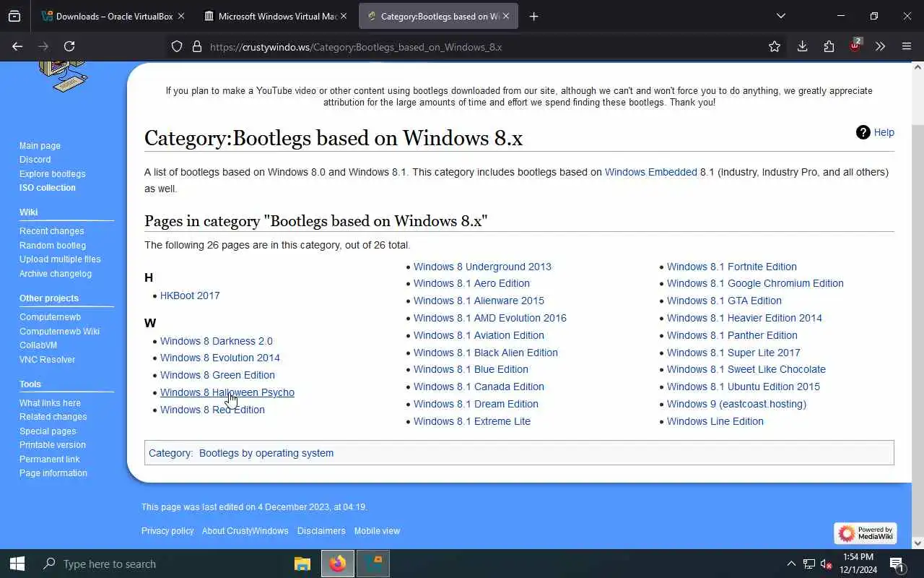Open the notification center icon
The image size is (924, 578).
(x=897, y=564)
